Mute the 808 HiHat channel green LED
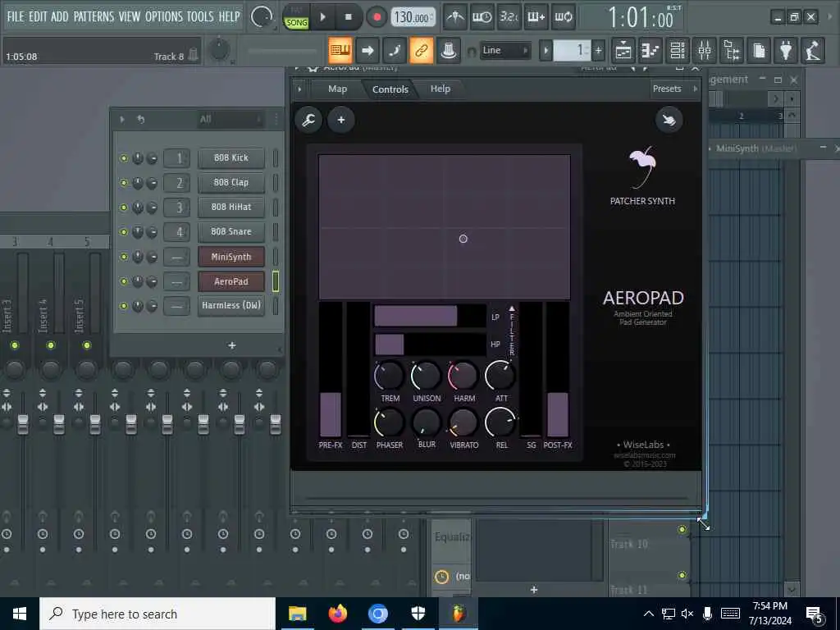Screen dimensions: 840x630 [x=124, y=208]
